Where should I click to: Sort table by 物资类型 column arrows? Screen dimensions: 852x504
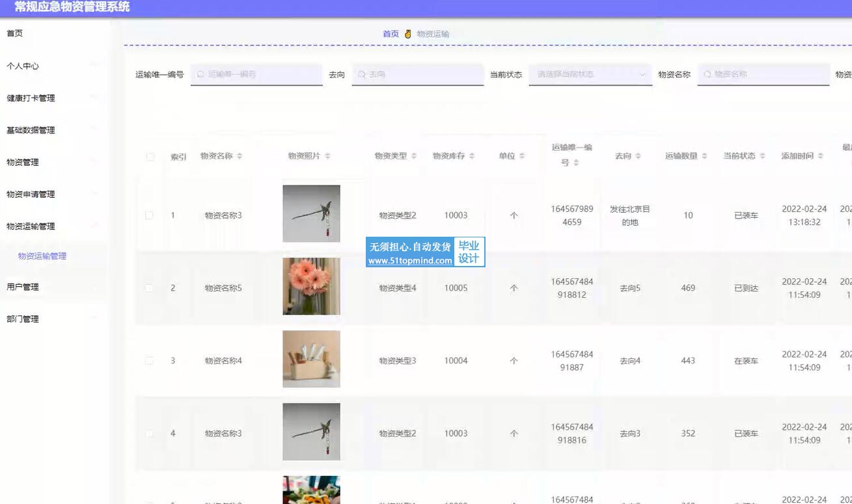click(414, 156)
